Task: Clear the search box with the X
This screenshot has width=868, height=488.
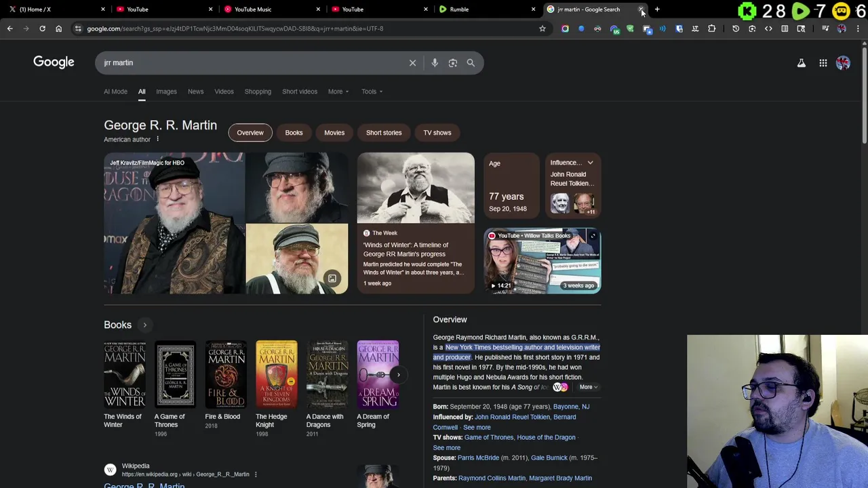Action: click(x=412, y=62)
